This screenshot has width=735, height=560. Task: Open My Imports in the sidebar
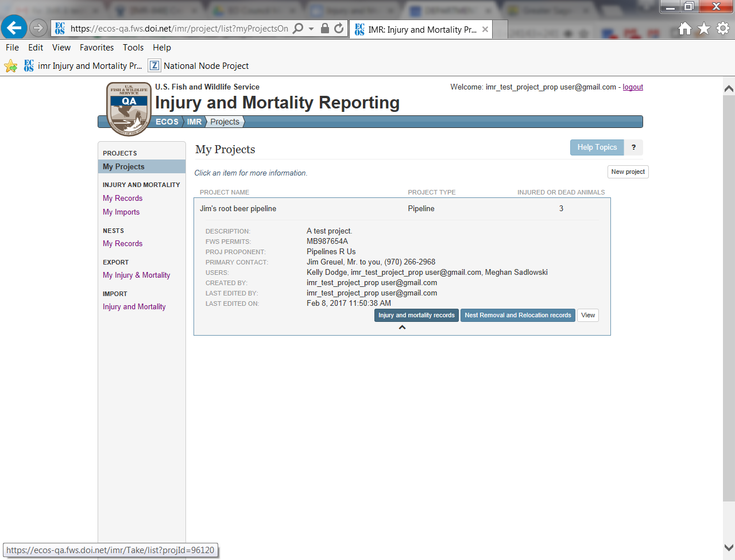pyautogui.click(x=121, y=212)
